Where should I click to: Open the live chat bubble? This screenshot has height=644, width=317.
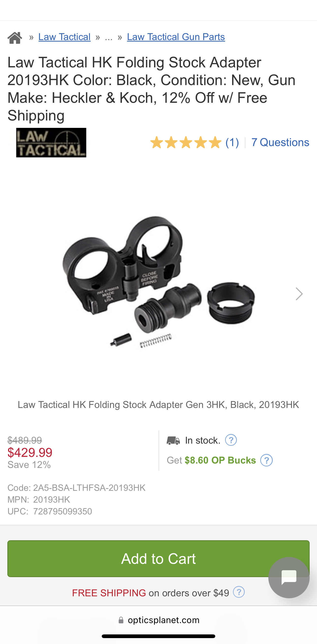tap(289, 578)
